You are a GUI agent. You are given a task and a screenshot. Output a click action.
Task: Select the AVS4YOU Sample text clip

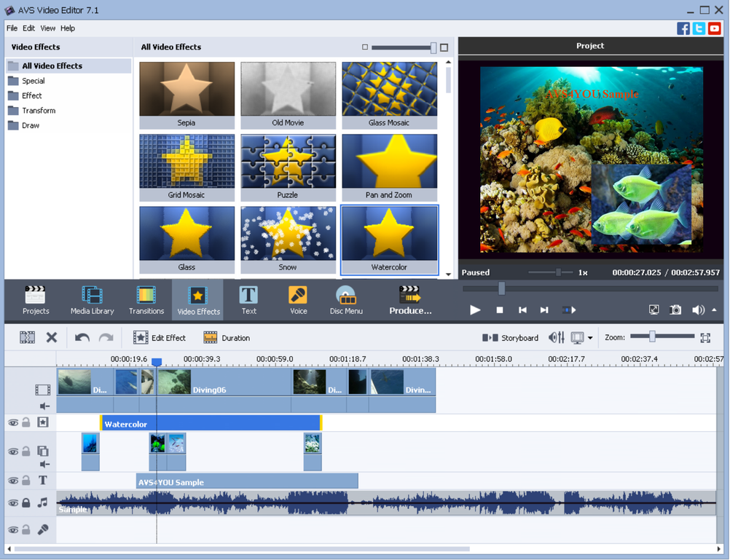tap(247, 481)
